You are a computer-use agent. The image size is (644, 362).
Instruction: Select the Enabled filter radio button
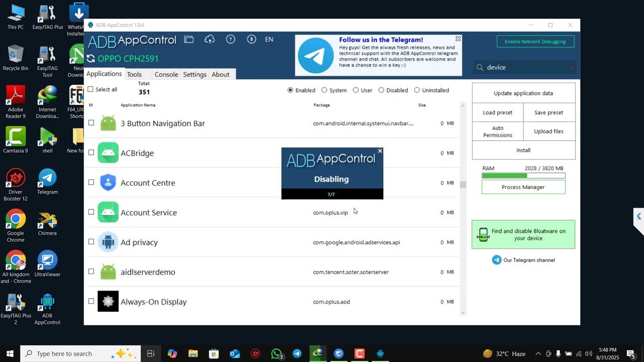coord(290,90)
